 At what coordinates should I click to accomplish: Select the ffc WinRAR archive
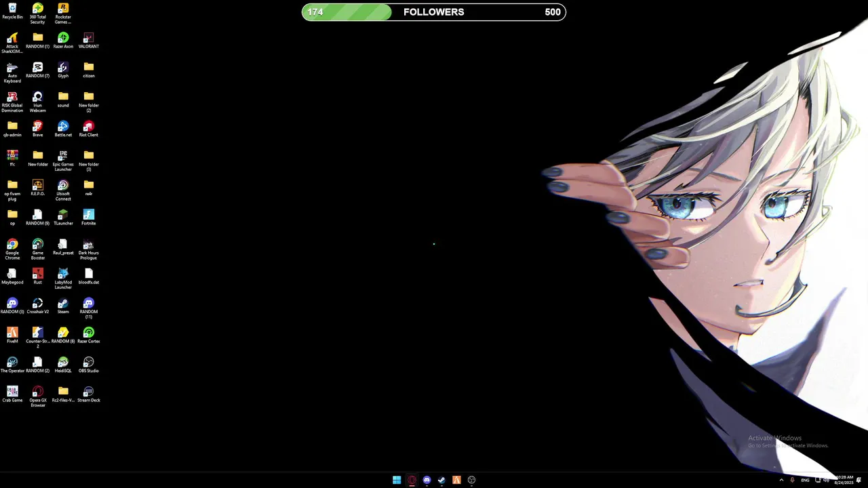click(12, 158)
